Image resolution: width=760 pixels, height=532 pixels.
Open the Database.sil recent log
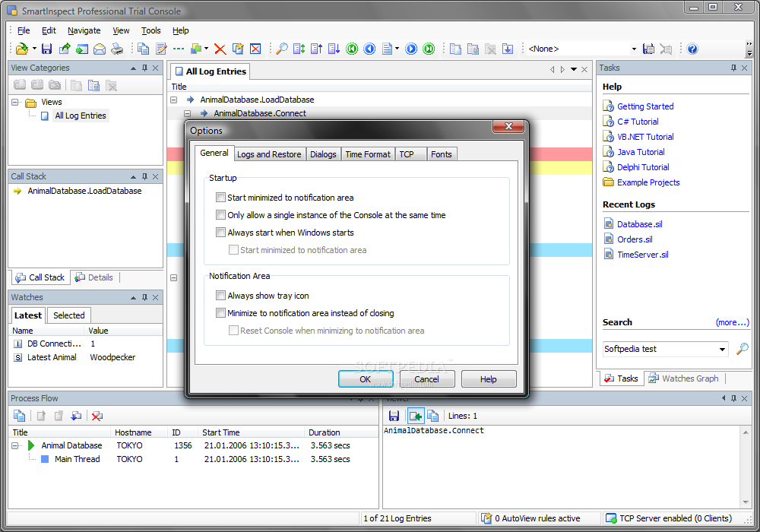tap(639, 224)
